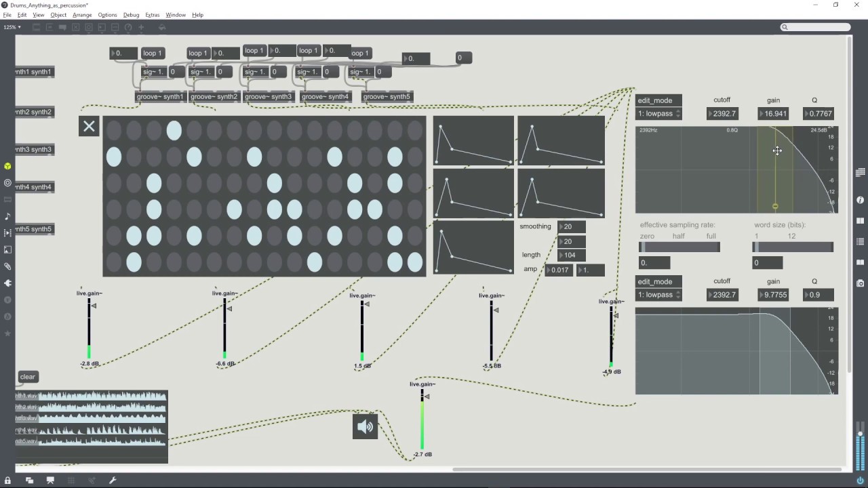Adjust the live.gain~ slider showing 1.5 dB

coord(363,331)
